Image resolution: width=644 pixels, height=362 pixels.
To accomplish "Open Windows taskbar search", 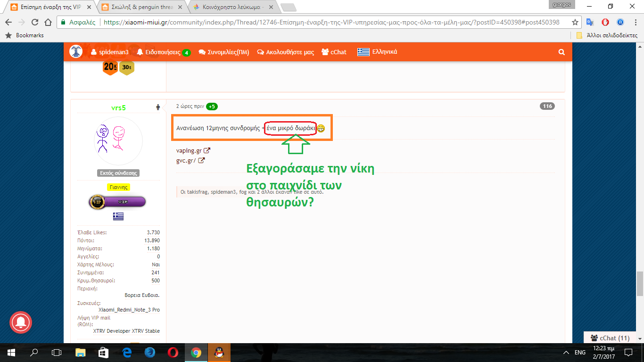I will (x=34, y=352).
